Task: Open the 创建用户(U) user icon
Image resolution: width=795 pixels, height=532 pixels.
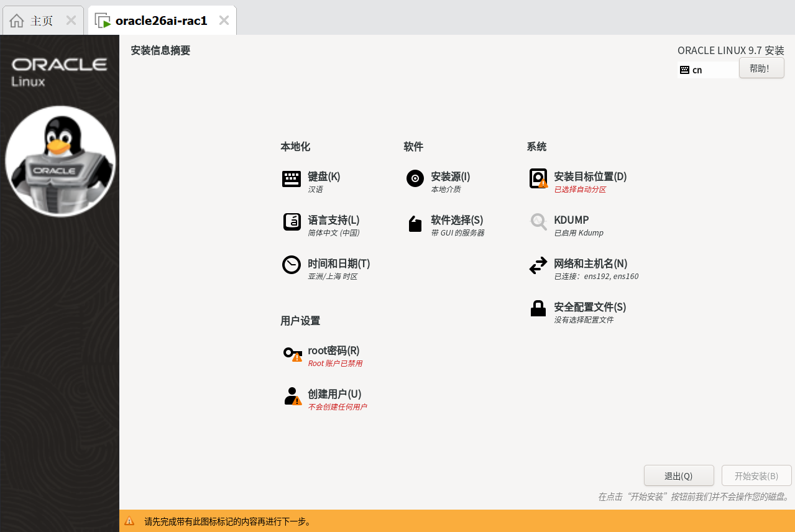Action: tap(292, 396)
